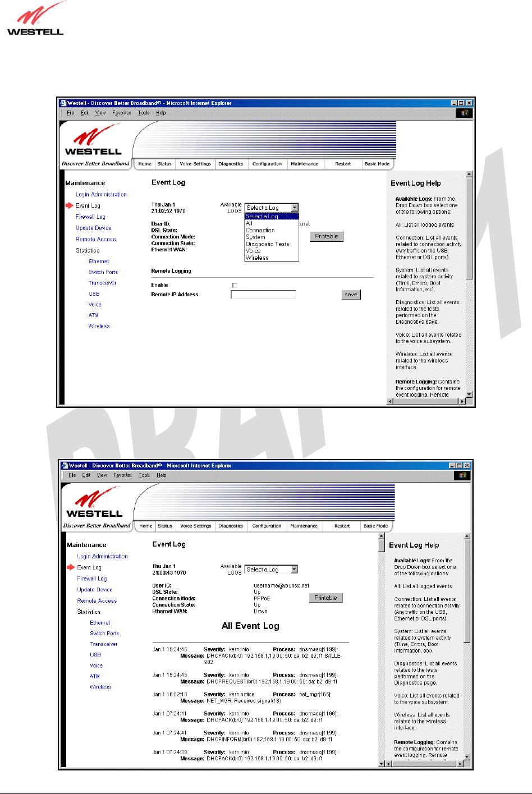532x794 pixels.
Task: Click help panel scroll-down arrow in upper window
Action: pyautogui.click(x=469, y=394)
